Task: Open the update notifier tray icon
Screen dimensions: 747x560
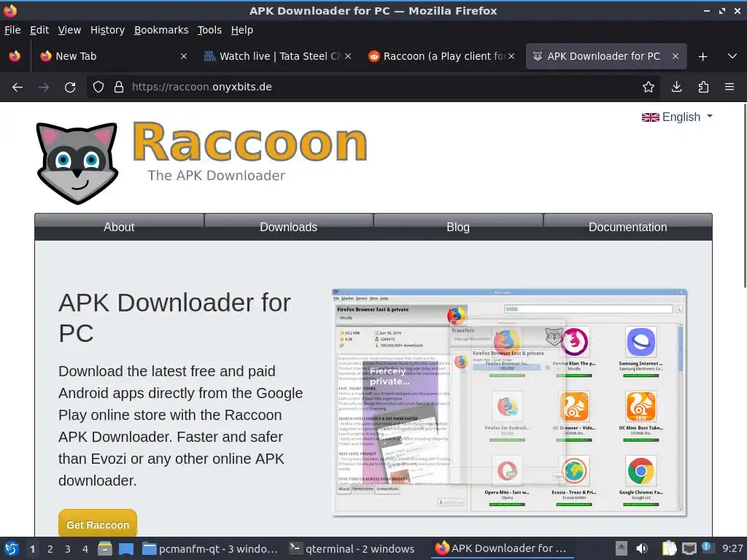Action: tap(707, 548)
